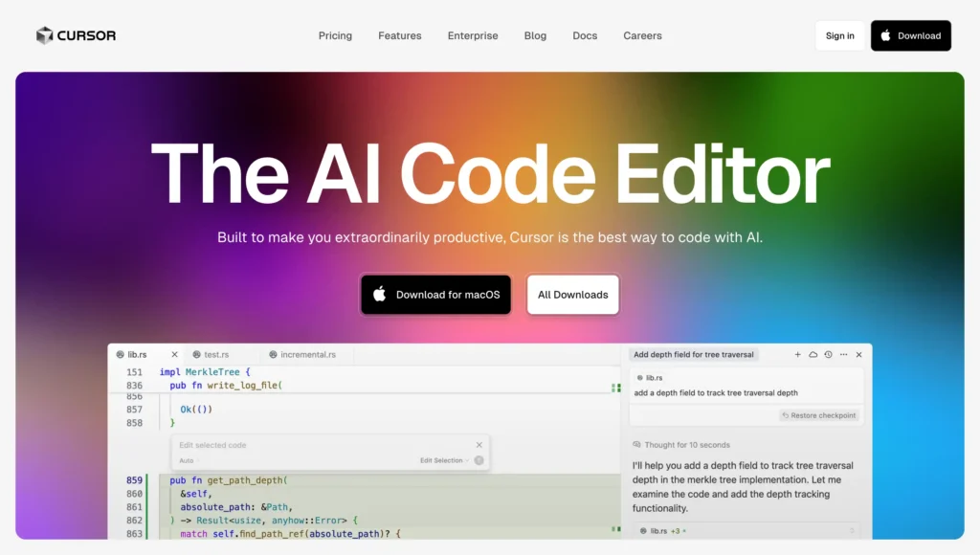Open the three-dot more options menu
Image resolution: width=980 pixels, height=555 pixels.
(844, 354)
